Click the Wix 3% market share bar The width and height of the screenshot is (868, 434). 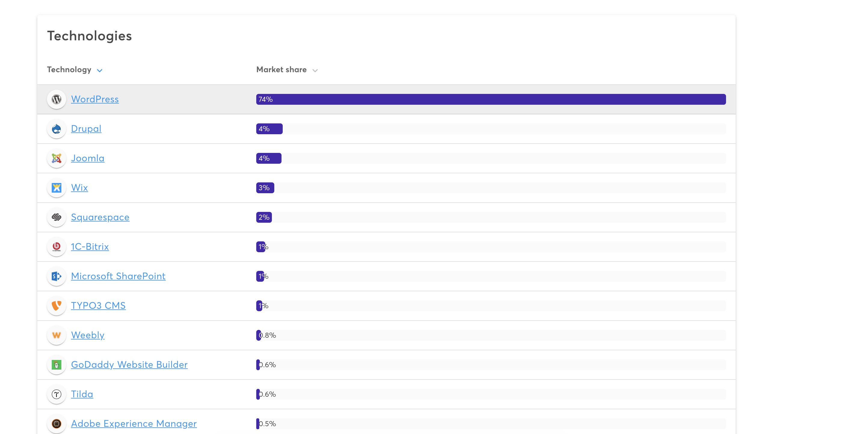(265, 188)
